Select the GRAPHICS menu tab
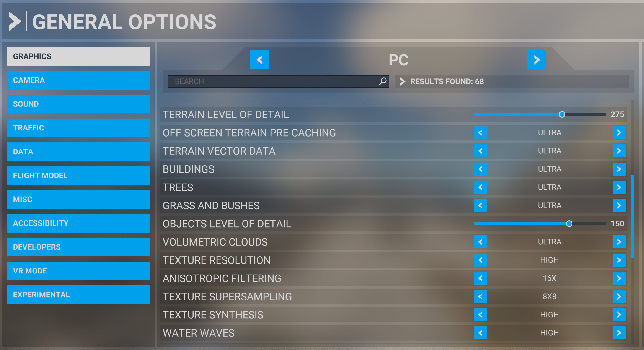Viewport: 644px width, 350px height. [x=79, y=56]
